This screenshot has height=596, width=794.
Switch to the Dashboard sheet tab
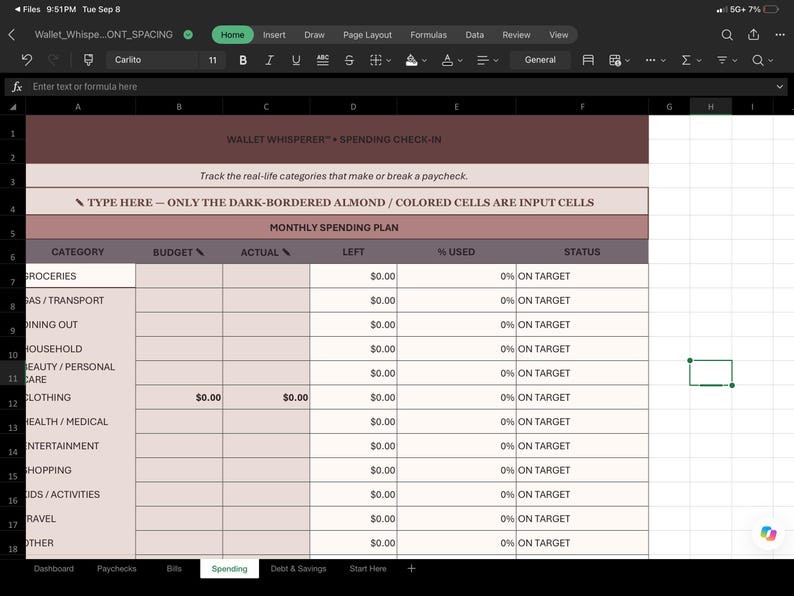[x=54, y=569]
